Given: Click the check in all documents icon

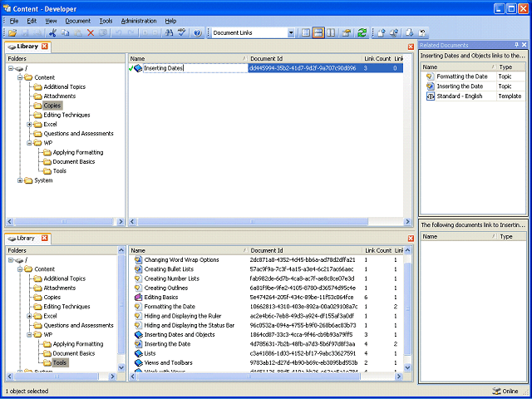Looking at the screenshot, I should coord(394,33).
